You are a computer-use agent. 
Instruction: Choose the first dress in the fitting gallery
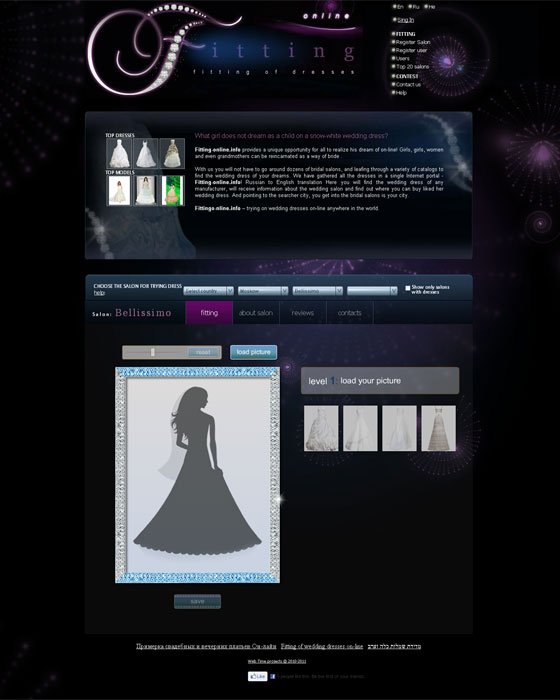click(x=321, y=428)
